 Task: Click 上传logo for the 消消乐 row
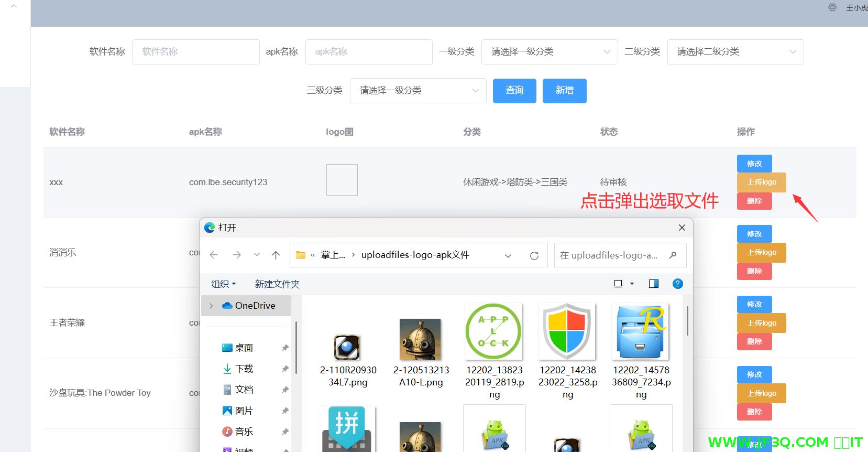[762, 253]
